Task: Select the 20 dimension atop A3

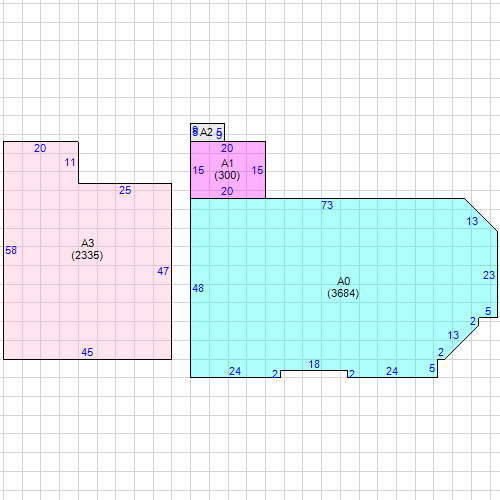Action: (x=40, y=148)
